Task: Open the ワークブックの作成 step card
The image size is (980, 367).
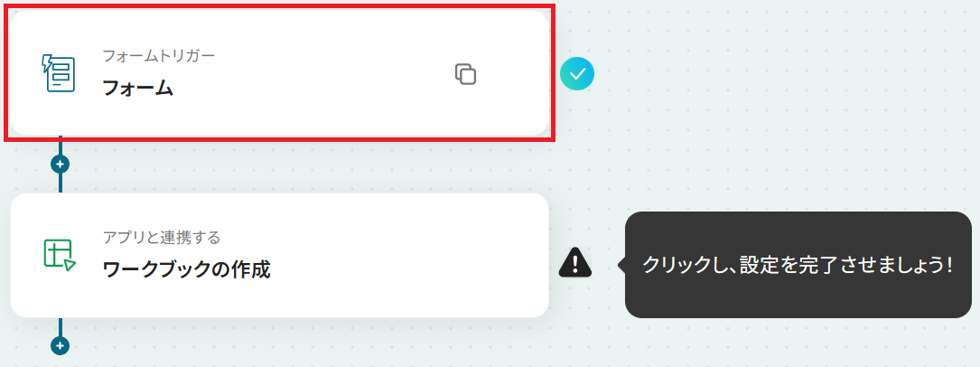Action: [279, 255]
